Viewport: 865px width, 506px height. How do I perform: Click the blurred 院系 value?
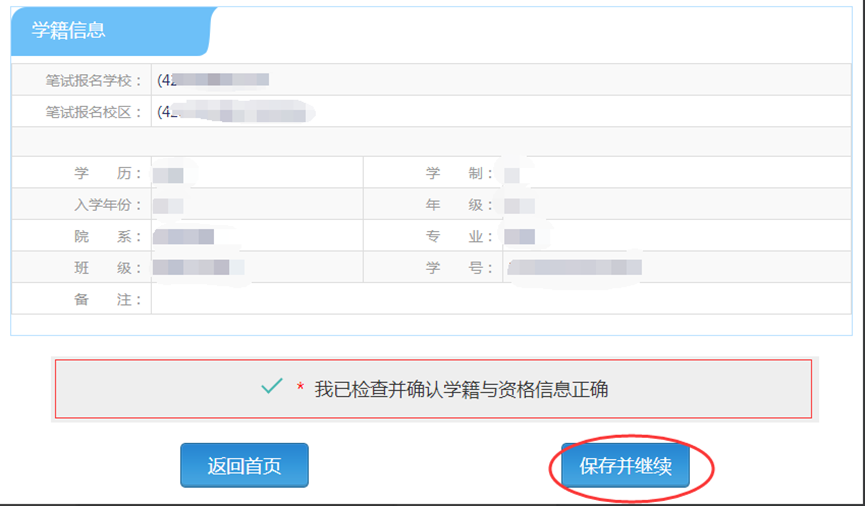(184, 237)
